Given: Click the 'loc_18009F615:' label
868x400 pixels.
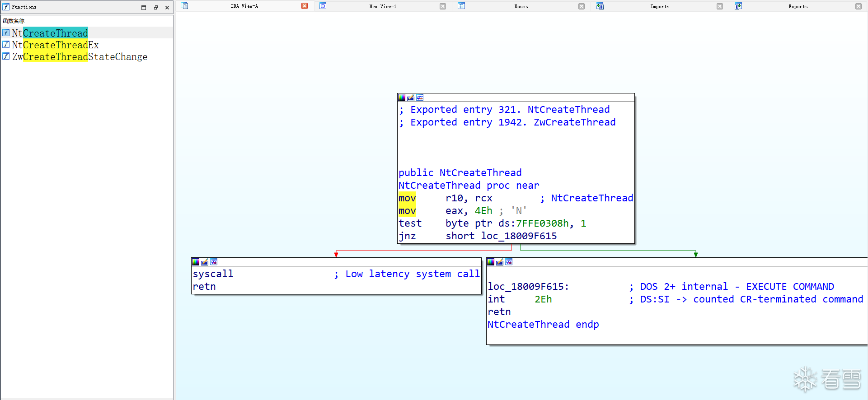Looking at the screenshot, I should (528, 287).
